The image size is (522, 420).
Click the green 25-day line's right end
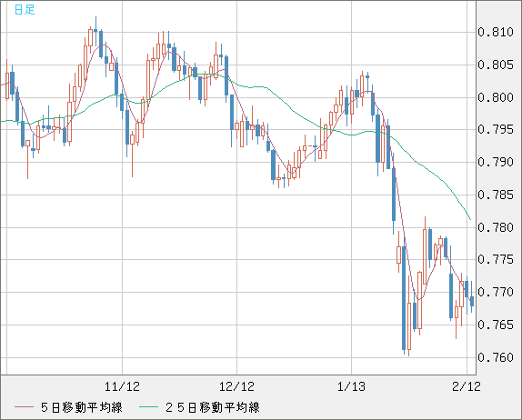click(470, 219)
